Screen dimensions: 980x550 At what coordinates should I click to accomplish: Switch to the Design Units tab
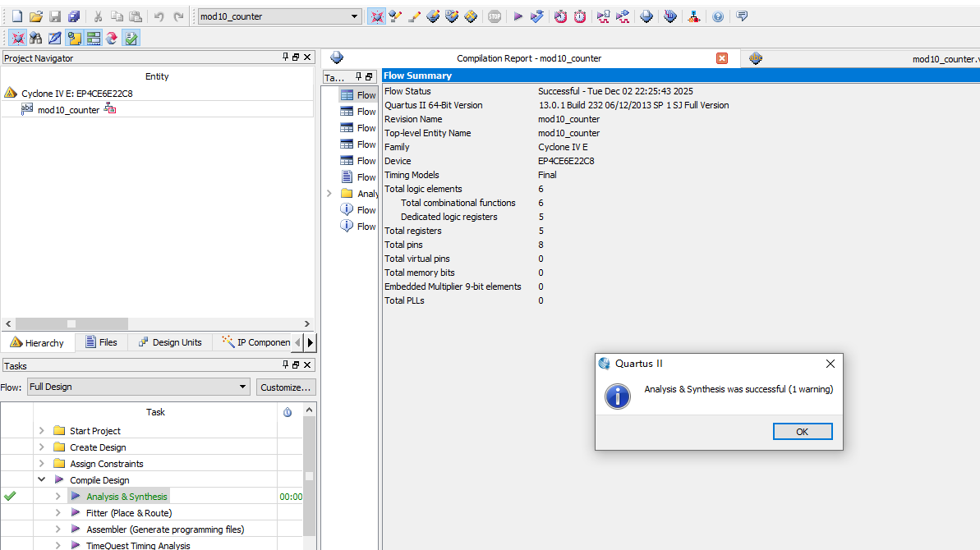170,342
